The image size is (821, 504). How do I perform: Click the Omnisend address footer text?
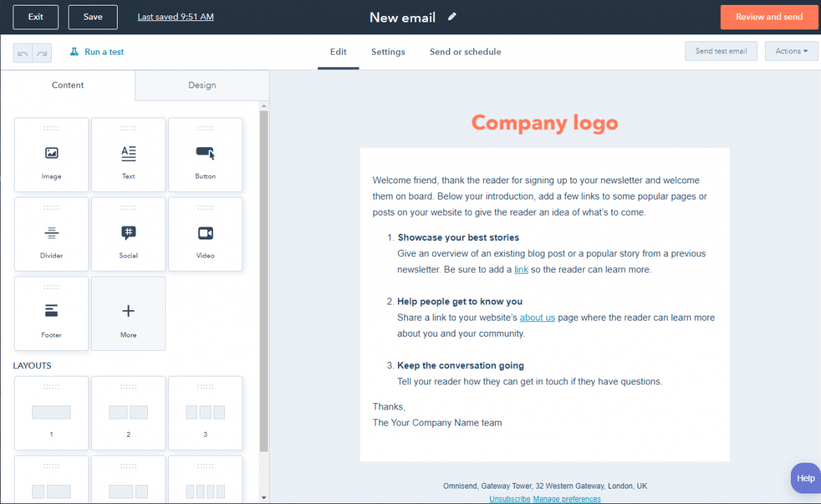(545, 486)
